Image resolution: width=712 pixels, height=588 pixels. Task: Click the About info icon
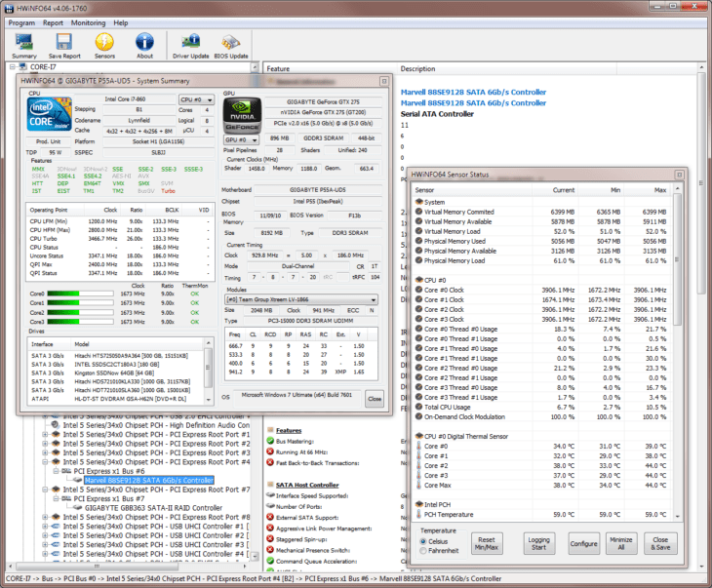tap(144, 42)
